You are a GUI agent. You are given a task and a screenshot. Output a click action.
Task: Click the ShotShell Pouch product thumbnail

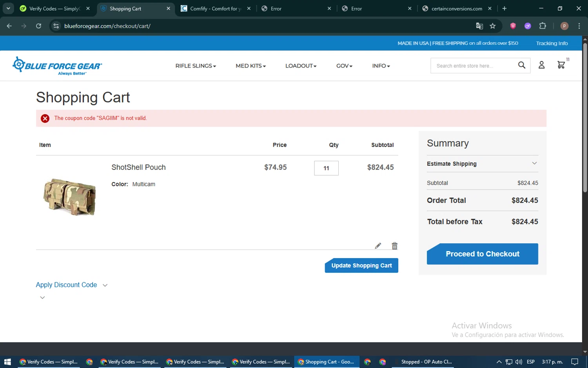(x=69, y=197)
